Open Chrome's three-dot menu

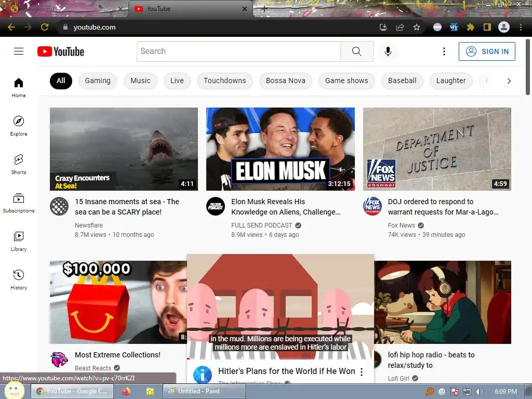[521, 27]
